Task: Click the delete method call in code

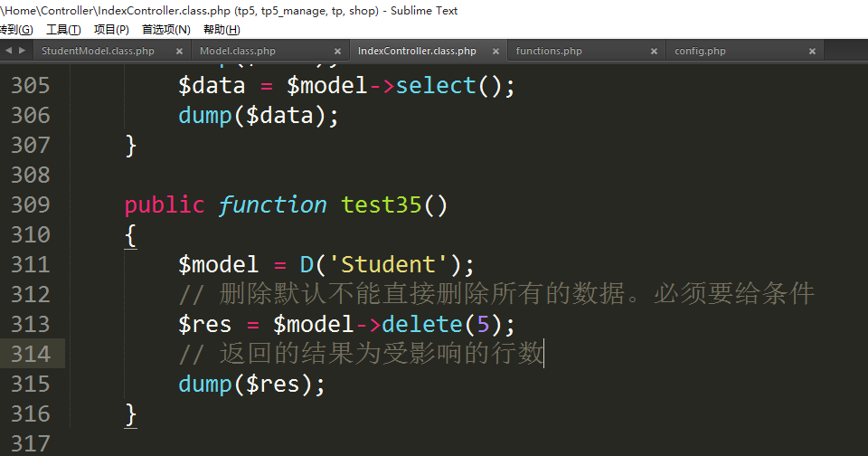Action: [x=422, y=324]
